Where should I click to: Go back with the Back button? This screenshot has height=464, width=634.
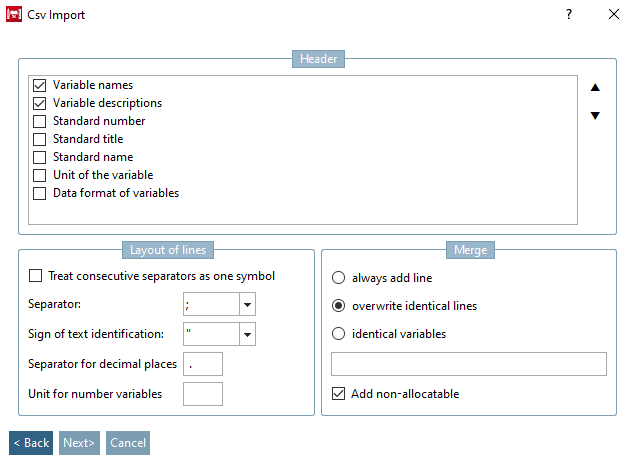click(x=31, y=443)
